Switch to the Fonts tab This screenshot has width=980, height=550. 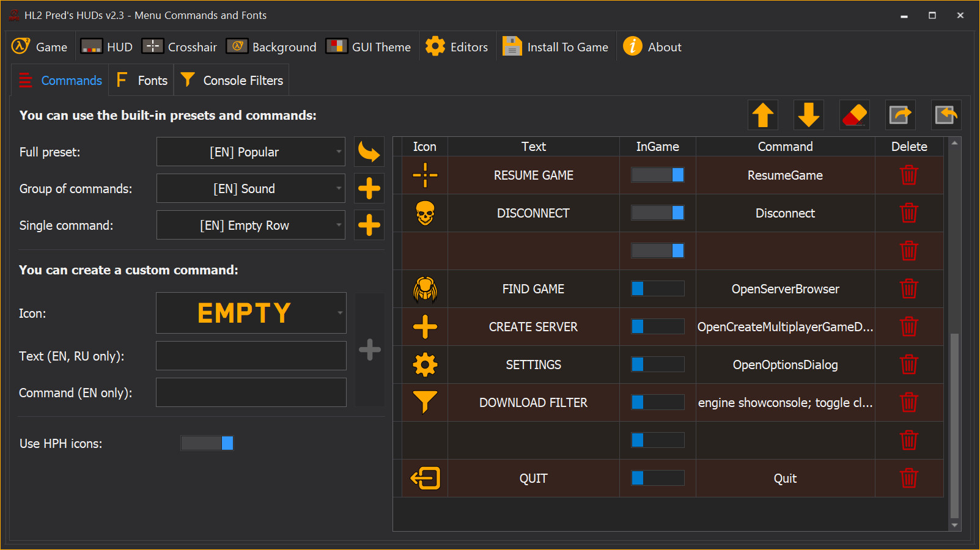142,81
